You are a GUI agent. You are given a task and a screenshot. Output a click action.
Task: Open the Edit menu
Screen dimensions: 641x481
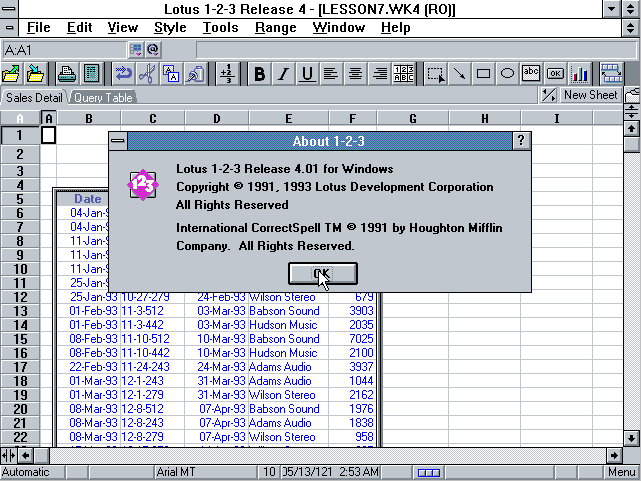pos(79,28)
